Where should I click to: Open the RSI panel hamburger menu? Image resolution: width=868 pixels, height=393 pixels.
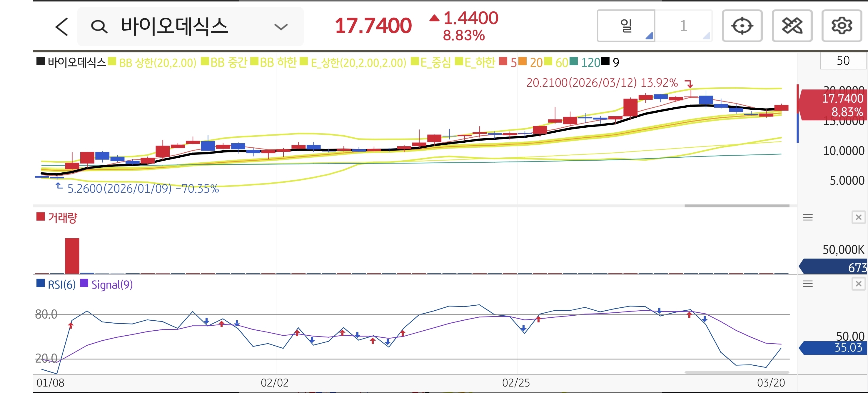click(807, 284)
